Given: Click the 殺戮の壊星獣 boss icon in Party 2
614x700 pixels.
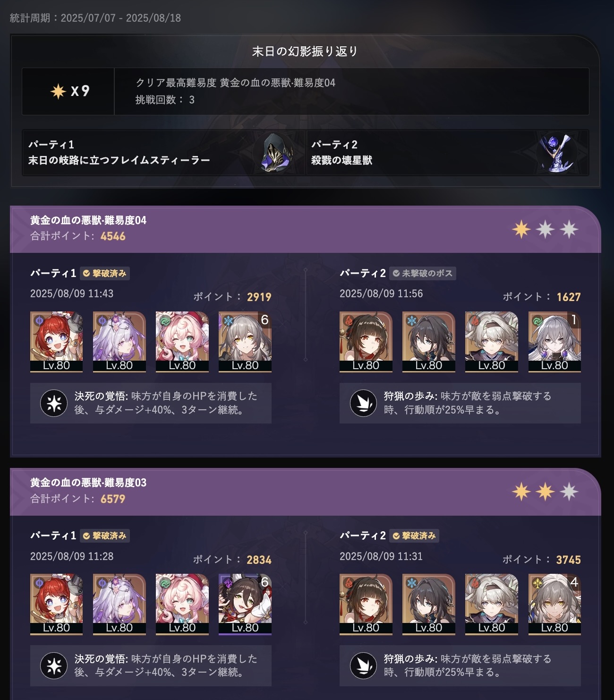Looking at the screenshot, I should [557, 153].
